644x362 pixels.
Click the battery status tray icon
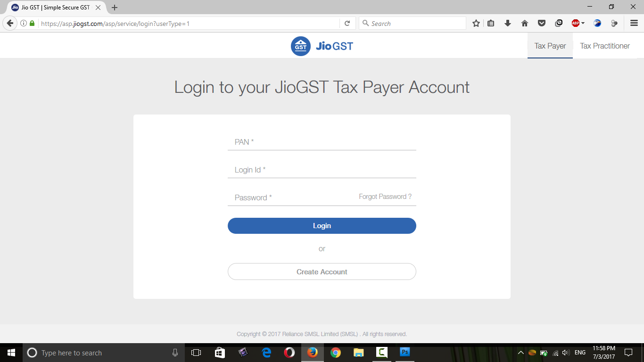tap(544, 353)
